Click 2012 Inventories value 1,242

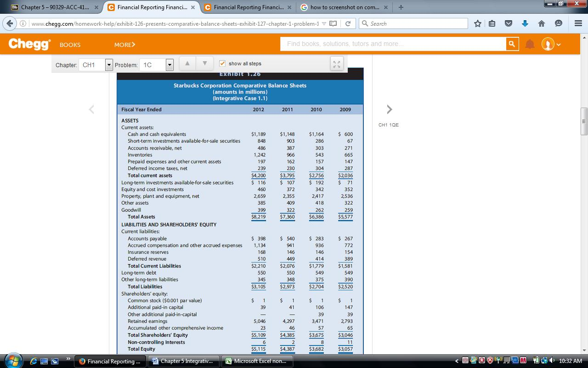260,155
